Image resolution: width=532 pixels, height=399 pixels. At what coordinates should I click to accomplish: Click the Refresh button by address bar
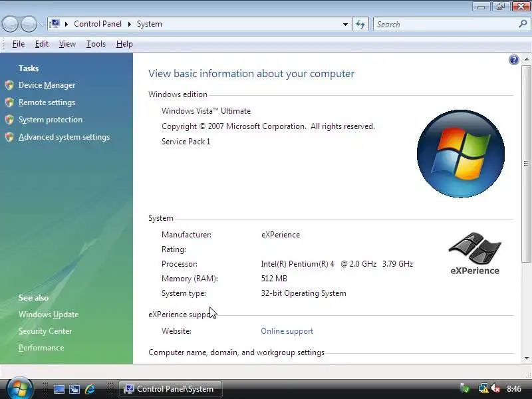(x=360, y=24)
